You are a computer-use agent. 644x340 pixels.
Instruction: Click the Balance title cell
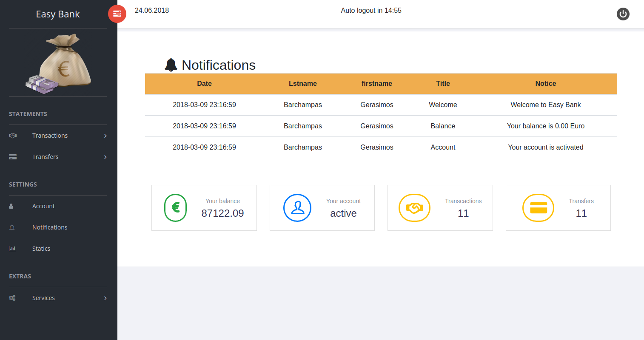pyautogui.click(x=443, y=126)
